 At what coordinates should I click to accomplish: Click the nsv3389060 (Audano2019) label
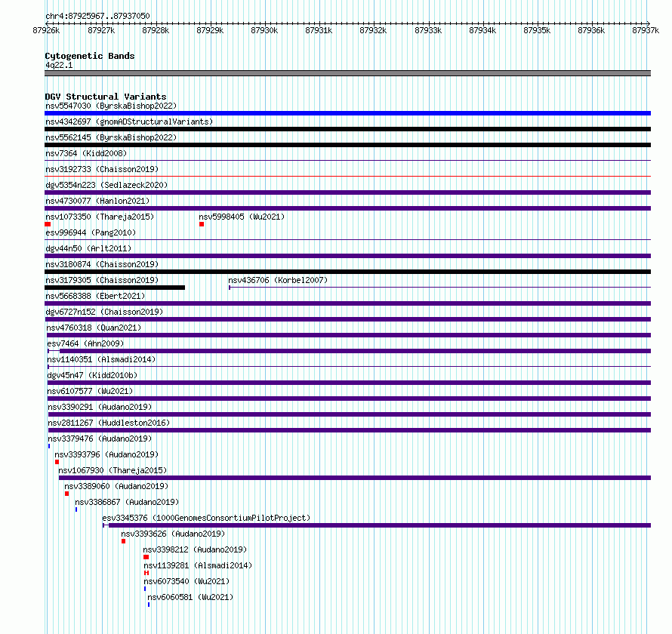click(116, 486)
